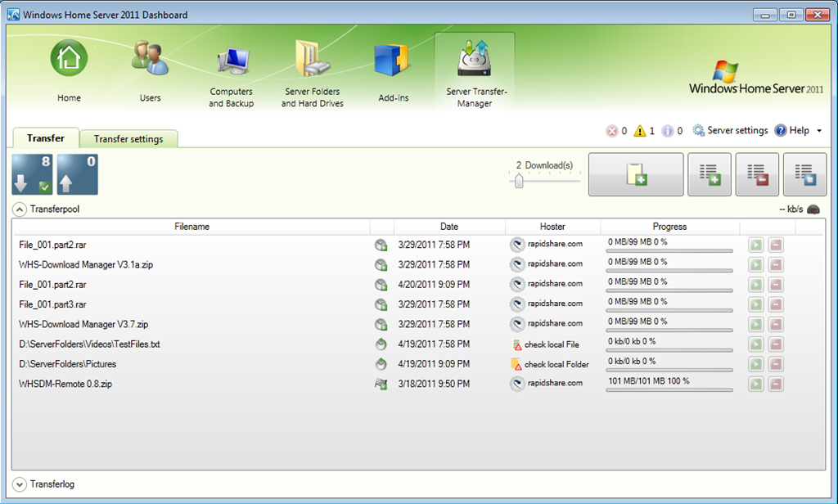Start D:\ServerFolders\Pictures transfer
The width and height of the screenshot is (838, 504).
point(755,364)
